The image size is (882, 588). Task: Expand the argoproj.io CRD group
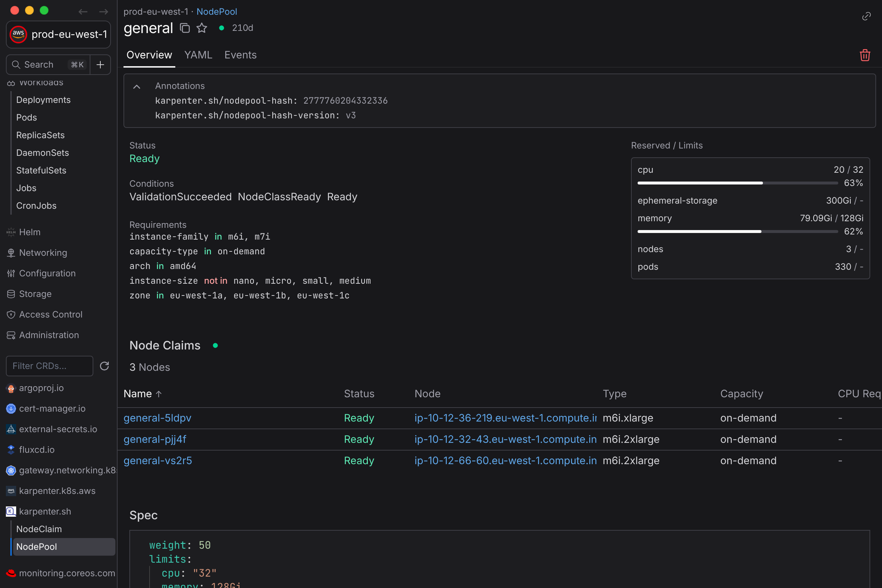point(41,388)
